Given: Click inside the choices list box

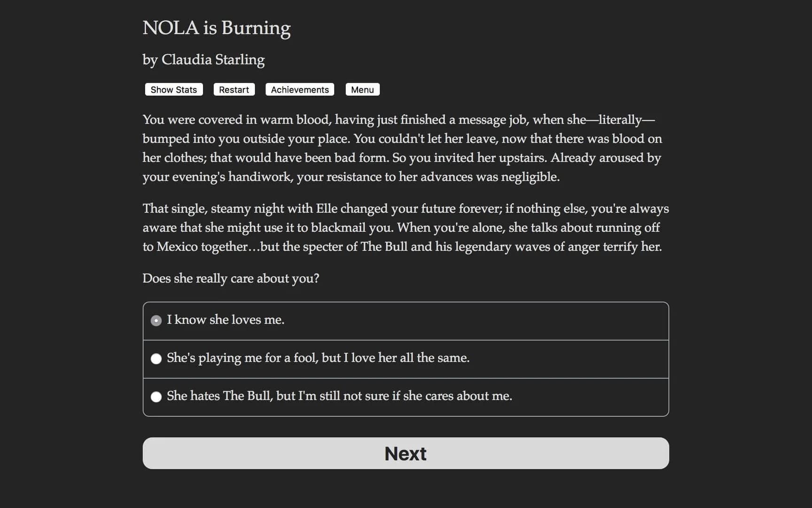Looking at the screenshot, I should point(406,358).
